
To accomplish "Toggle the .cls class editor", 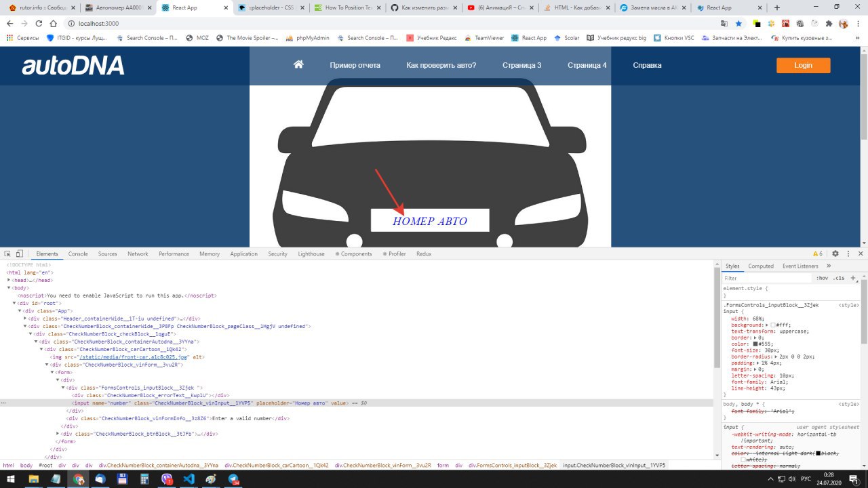I will point(839,278).
